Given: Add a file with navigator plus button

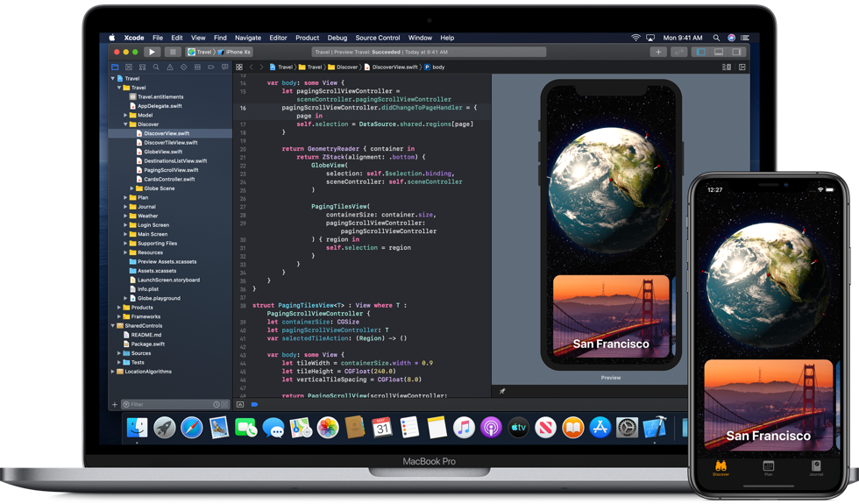Looking at the screenshot, I should [115, 404].
